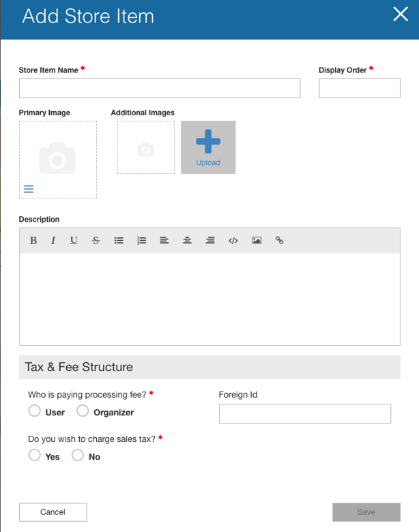
Task: Focus the Store Item Name field
Action: (x=160, y=88)
